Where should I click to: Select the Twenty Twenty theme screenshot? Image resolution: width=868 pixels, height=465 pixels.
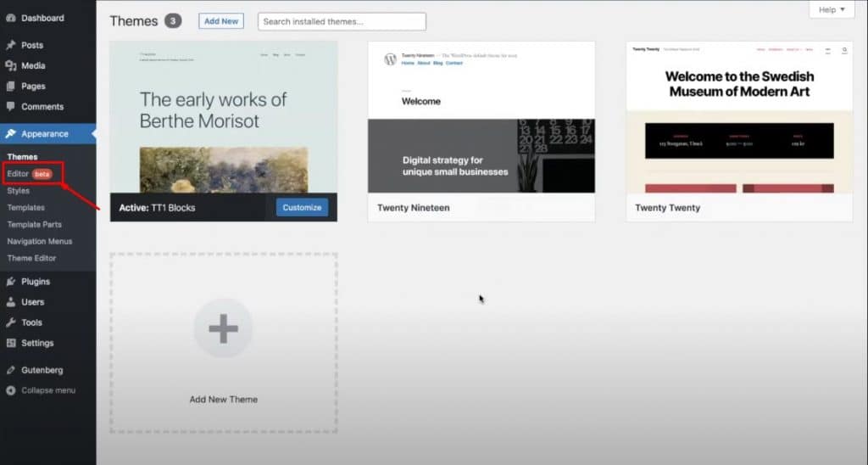[x=739, y=117]
